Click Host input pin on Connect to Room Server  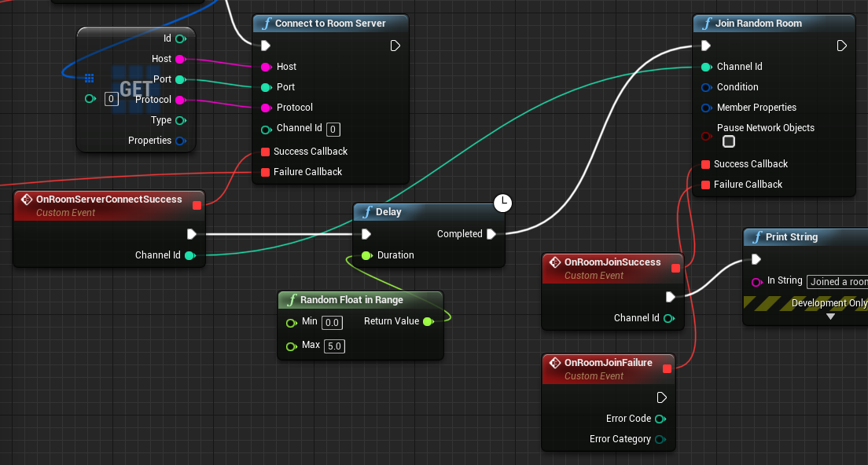click(x=266, y=67)
